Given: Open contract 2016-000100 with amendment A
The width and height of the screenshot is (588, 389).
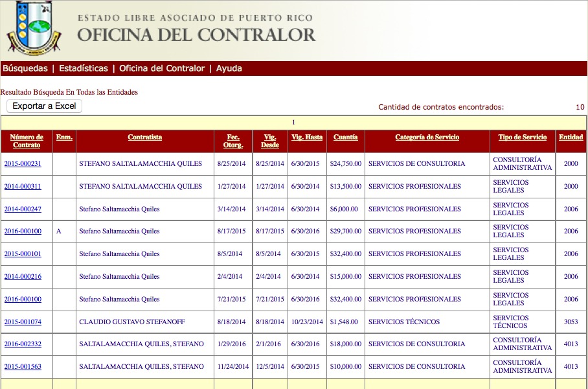Looking at the screenshot, I should (x=23, y=231).
